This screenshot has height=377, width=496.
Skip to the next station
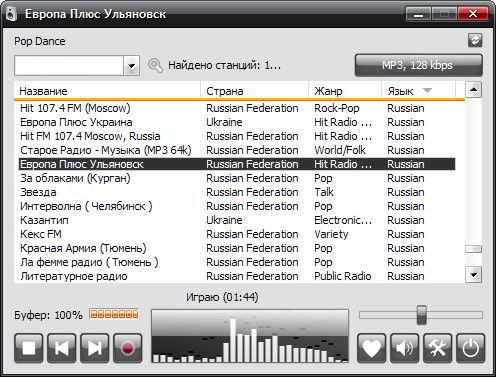[x=95, y=348]
